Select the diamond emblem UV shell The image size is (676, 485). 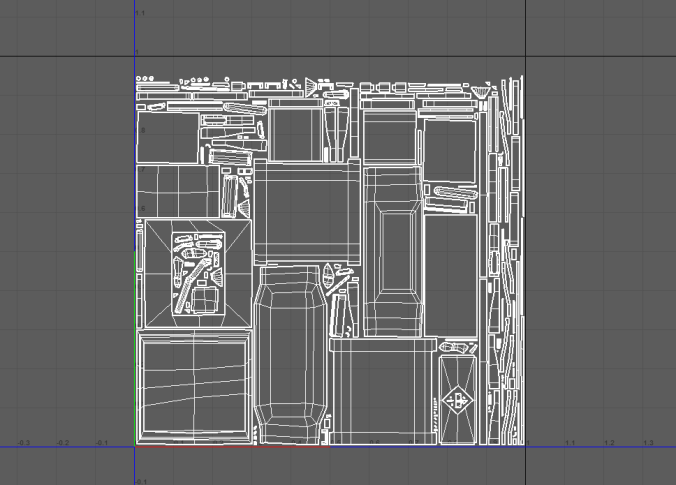point(459,400)
